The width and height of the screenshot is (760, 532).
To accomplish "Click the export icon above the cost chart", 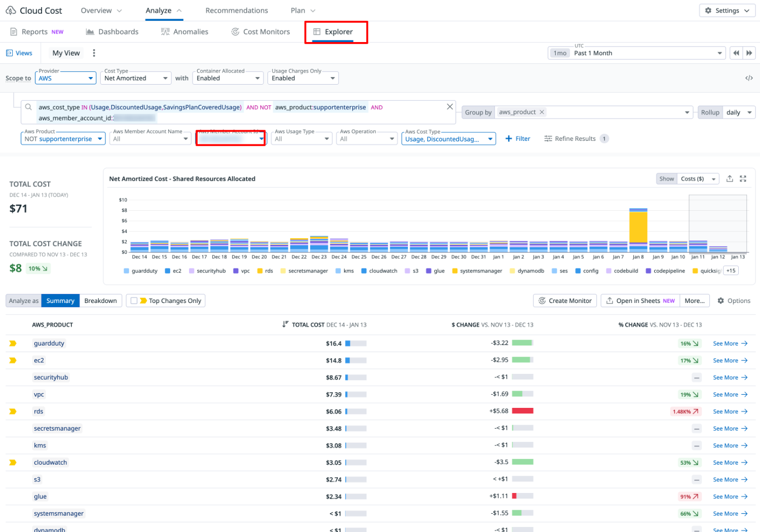I will (730, 178).
